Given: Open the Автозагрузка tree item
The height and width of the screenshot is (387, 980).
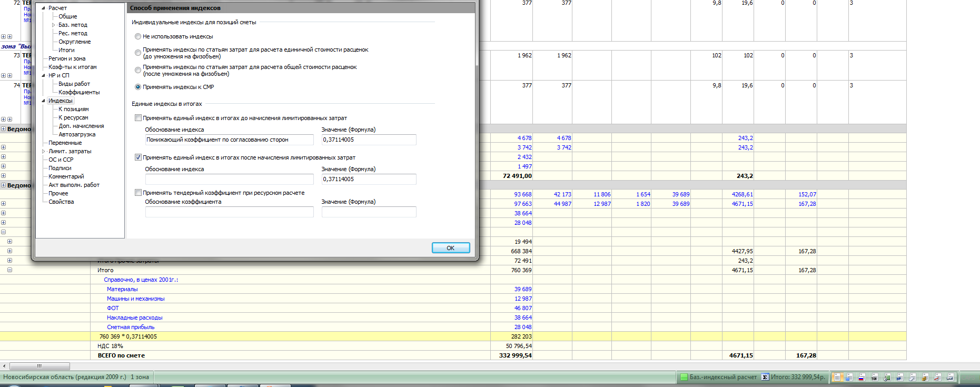Looking at the screenshot, I should (x=77, y=135).
